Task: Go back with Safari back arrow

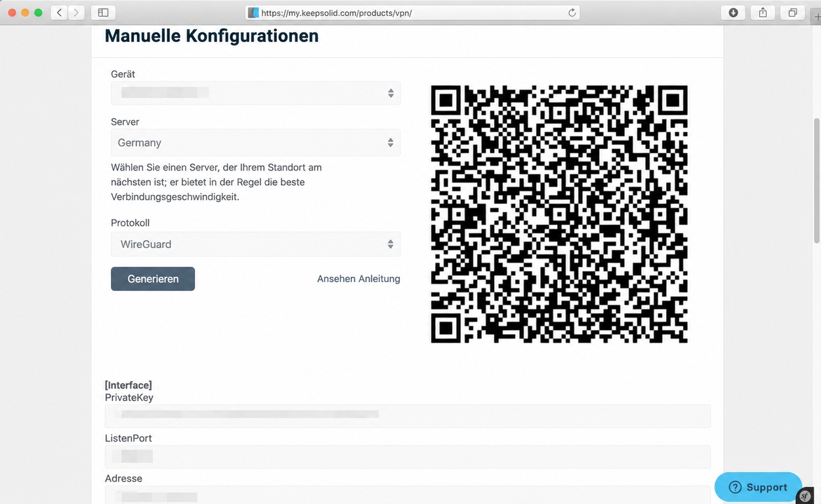Action: (59, 12)
